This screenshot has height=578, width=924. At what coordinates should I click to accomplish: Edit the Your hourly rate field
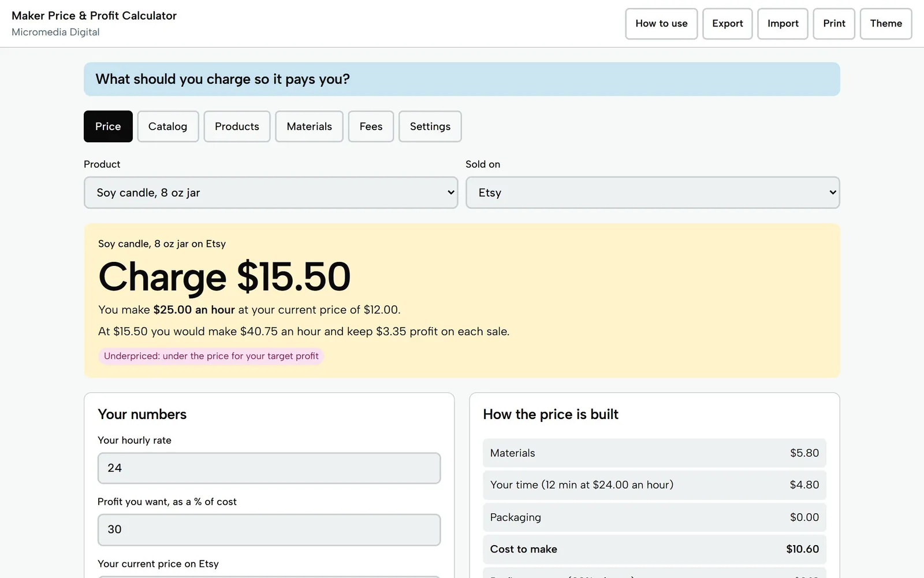[269, 468]
